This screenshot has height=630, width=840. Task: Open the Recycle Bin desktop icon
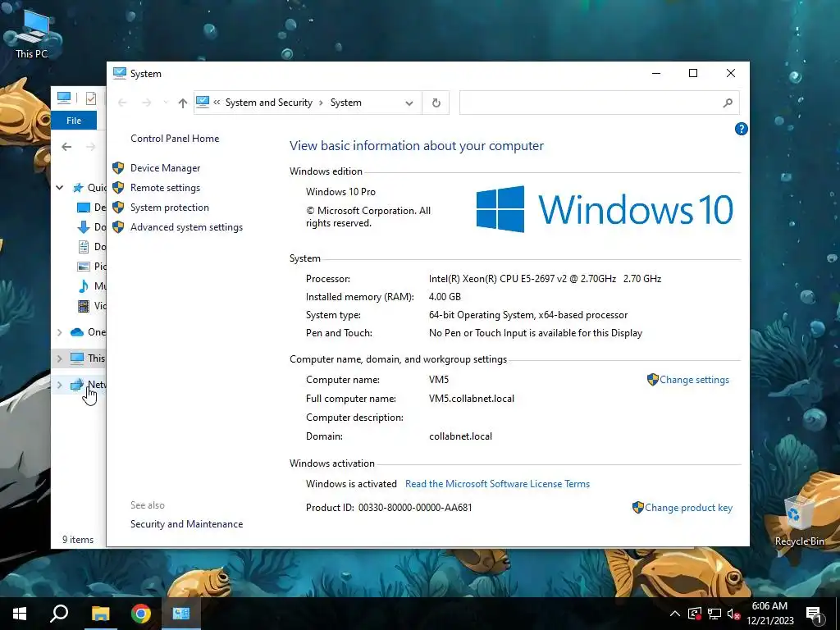(x=799, y=520)
